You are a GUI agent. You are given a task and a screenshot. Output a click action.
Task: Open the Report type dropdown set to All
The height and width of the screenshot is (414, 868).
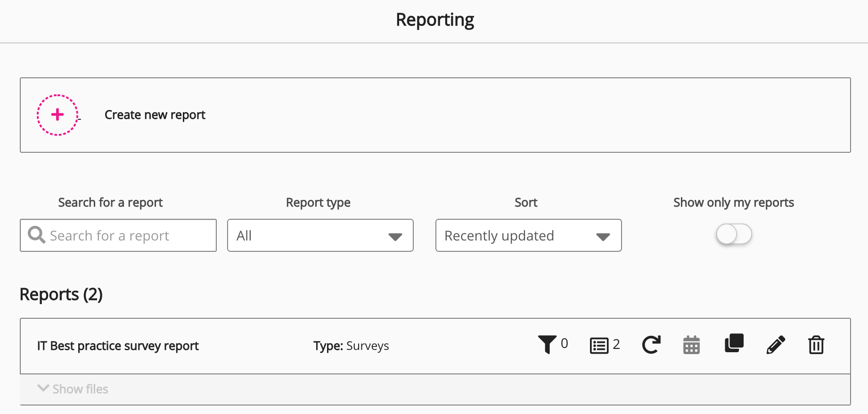tap(320, 235)
